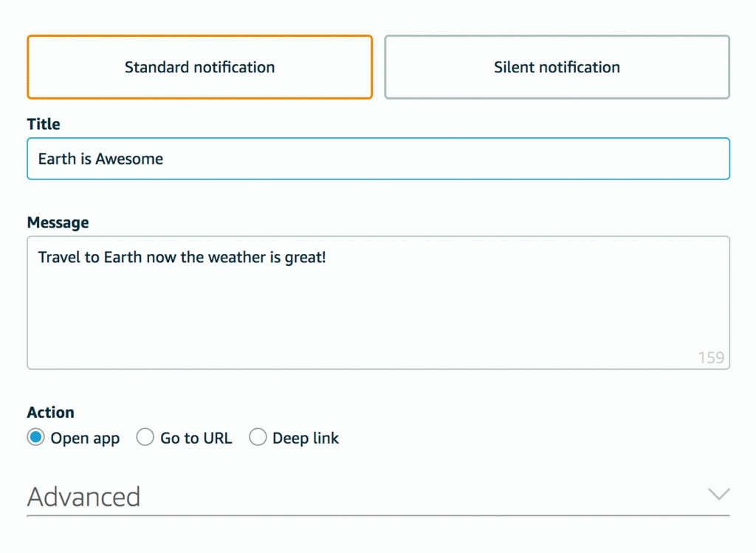Image resolution: width=756 pixels, height=553 pixels.
Task: Click the 'Deep link' label text
Action: click(306, 439)
